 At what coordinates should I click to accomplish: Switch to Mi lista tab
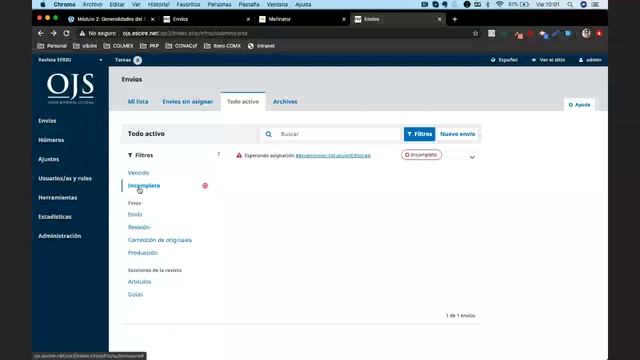click(x=138, y=102)
